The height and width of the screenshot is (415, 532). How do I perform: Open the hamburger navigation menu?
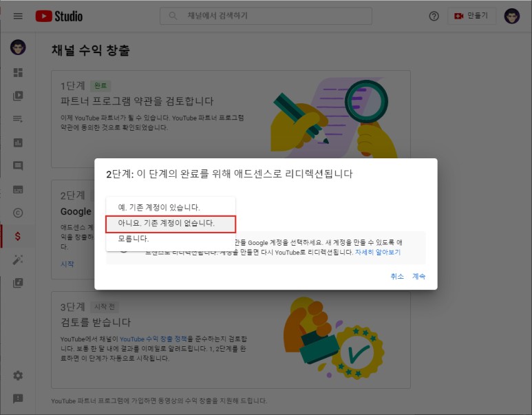point(18,16)
